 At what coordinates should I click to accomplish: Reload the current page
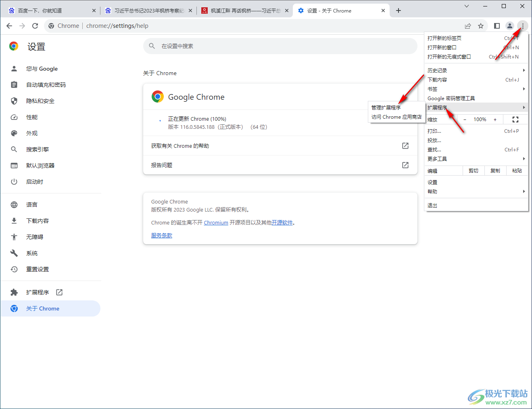coord(35,26)
